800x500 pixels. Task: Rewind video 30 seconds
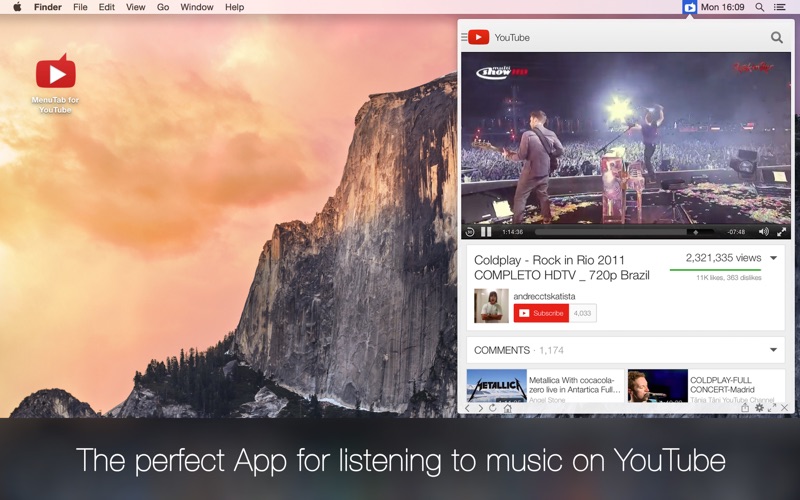(470, 232)
